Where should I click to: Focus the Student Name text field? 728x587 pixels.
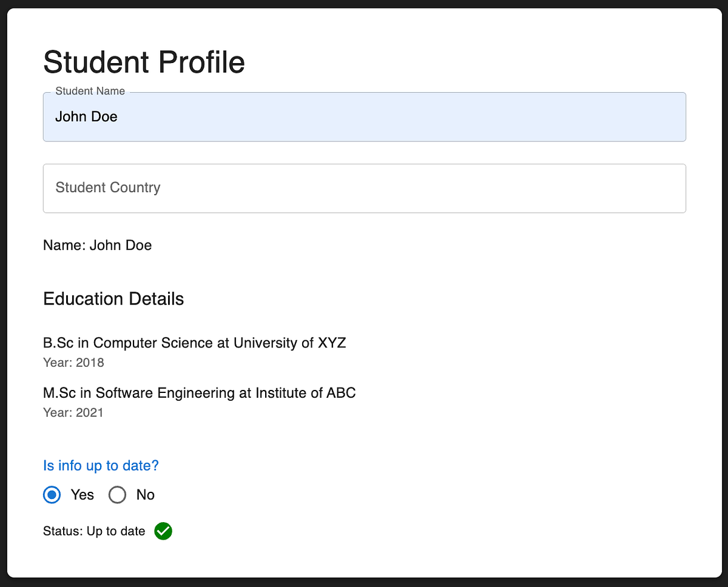click(364, 117)
